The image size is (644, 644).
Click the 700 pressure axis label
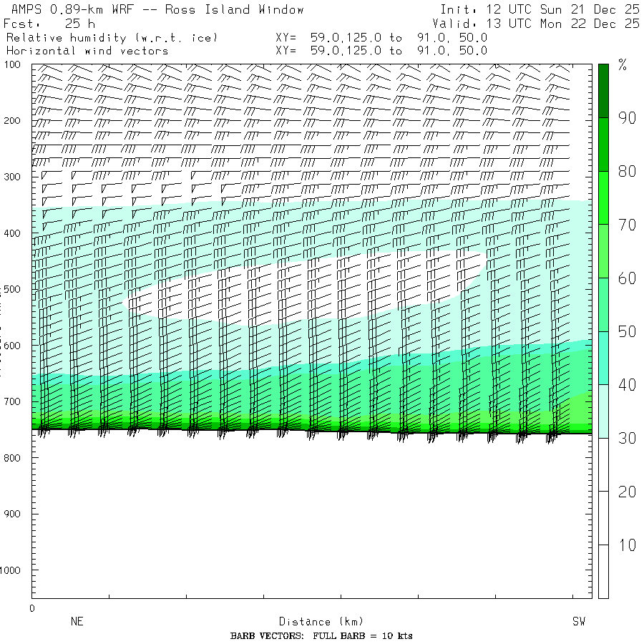12,401
